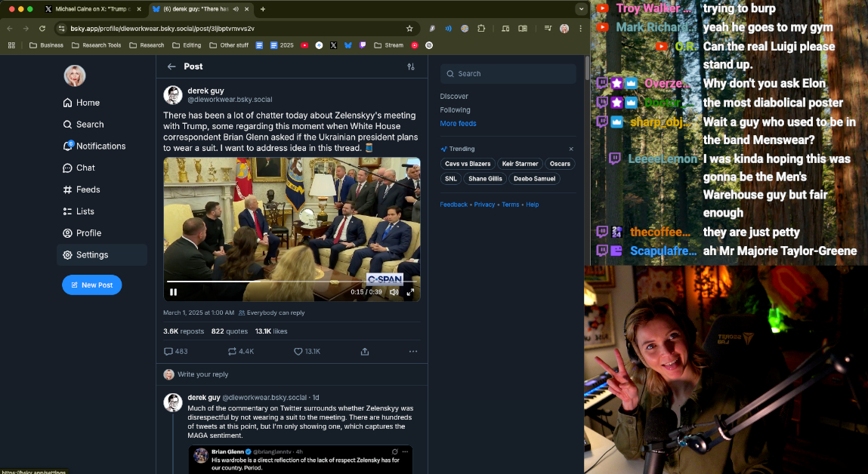
Task: Bookmark this page with the star icon
Action: 409,29
